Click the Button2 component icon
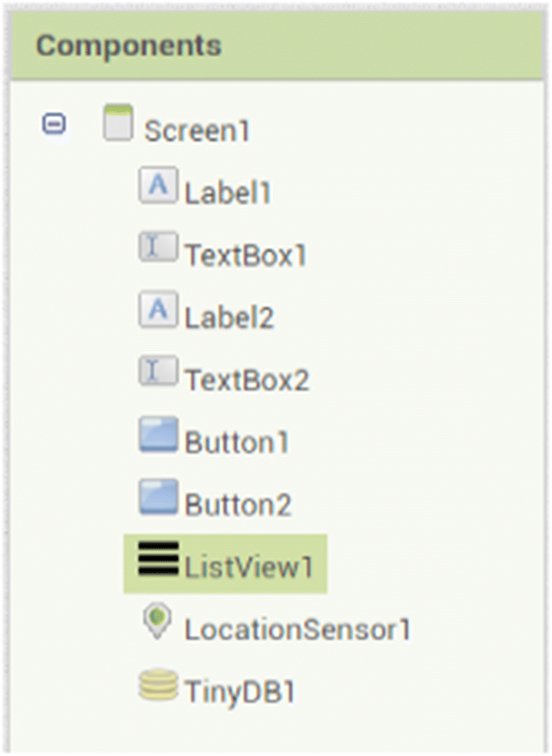The height and width of the screenshot is (756, 552). [x=156, y=496]
